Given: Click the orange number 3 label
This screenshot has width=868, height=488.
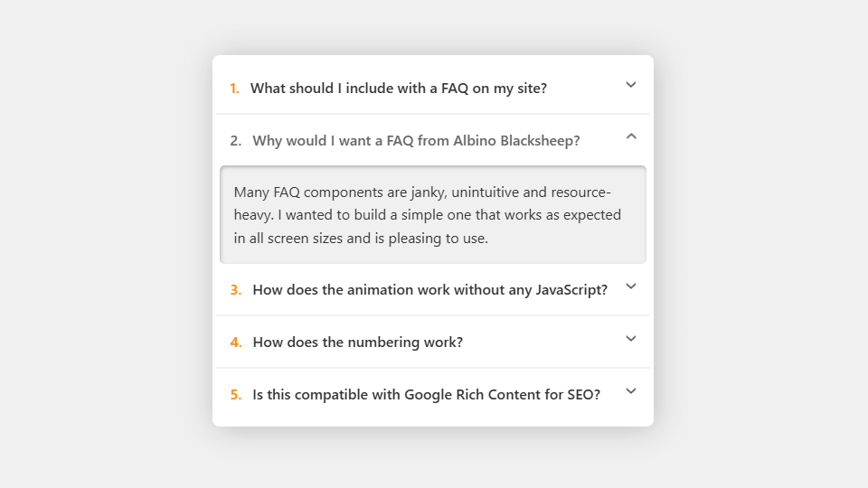Looking at the screenshot, I should coord(235,290).
